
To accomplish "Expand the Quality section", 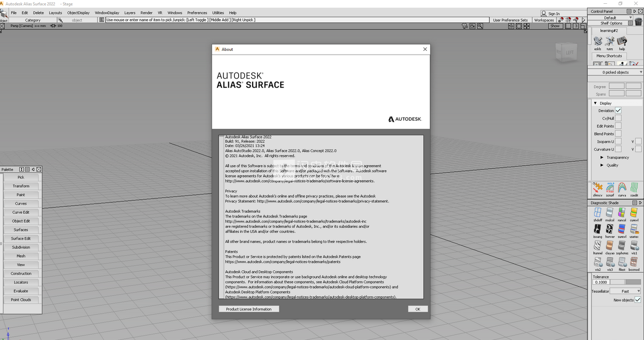I will (x=602, y=165).
